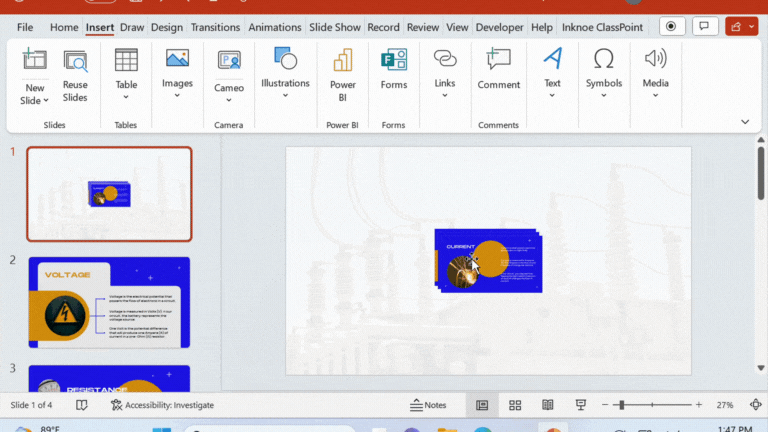
Task: Open the Help tab
Action: pyautogui.click(x=542, y=27)
